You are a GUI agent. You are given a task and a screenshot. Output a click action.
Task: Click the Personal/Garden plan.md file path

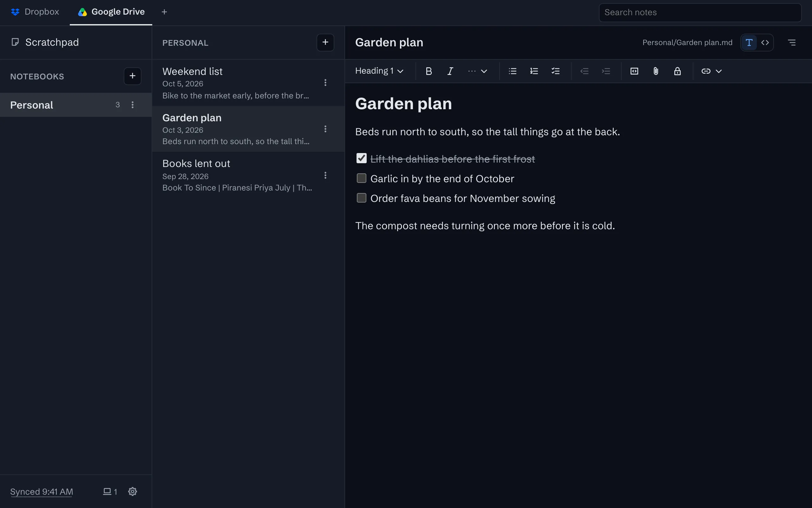pyautogui.click(x=687, y=43)
